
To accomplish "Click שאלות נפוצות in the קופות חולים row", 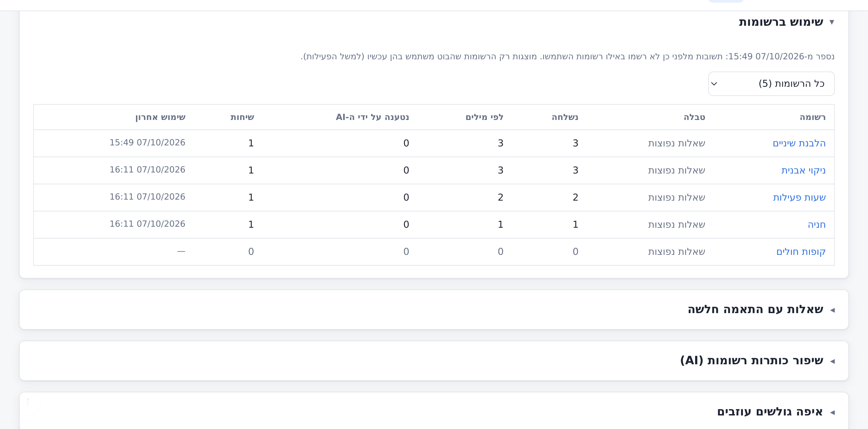I will click(x=676, y=252).
